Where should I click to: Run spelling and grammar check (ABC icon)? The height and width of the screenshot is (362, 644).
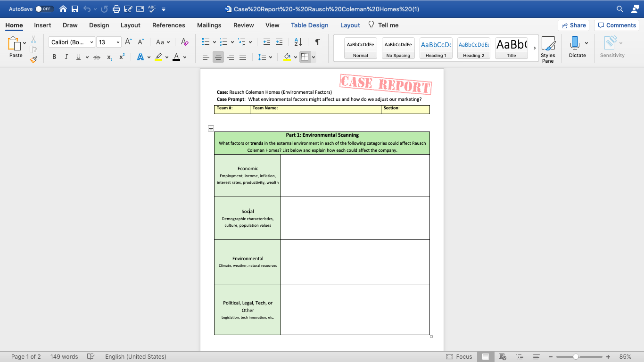[x=152, y=9]
